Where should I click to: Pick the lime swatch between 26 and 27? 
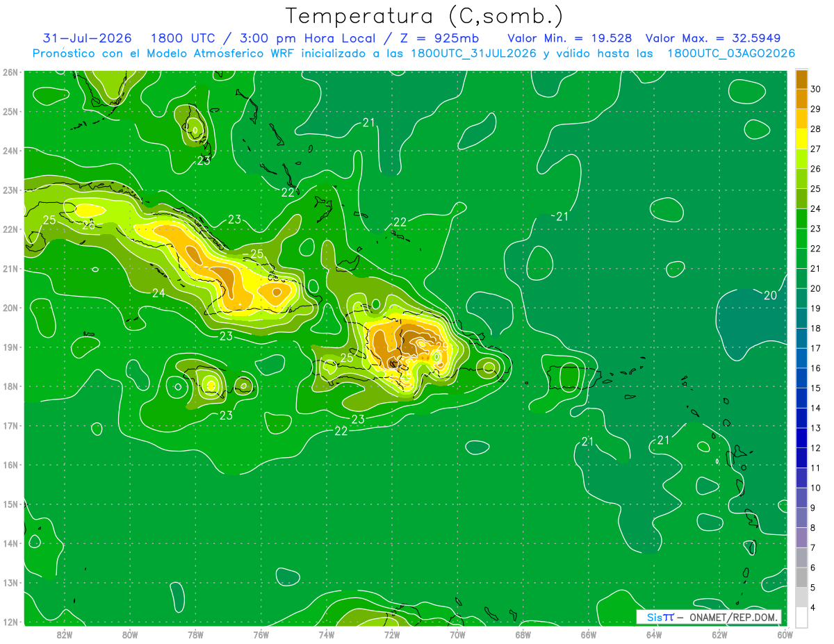(801, 159)
